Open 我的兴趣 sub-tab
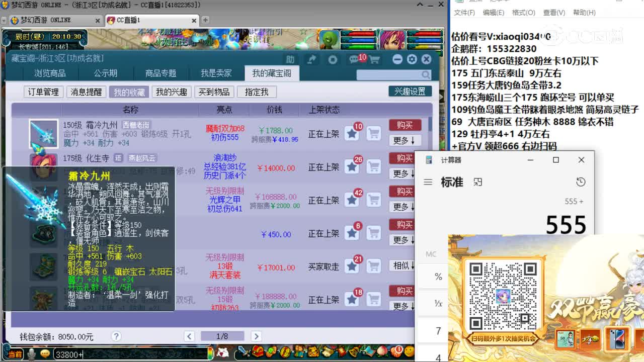Screen dimensions: 644x362 click(x=172, y=92)
